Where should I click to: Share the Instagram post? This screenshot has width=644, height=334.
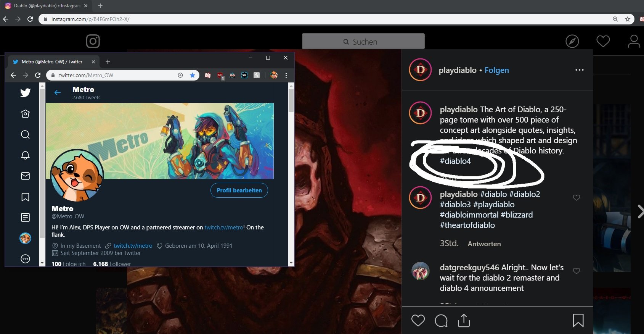click(464, 321)
